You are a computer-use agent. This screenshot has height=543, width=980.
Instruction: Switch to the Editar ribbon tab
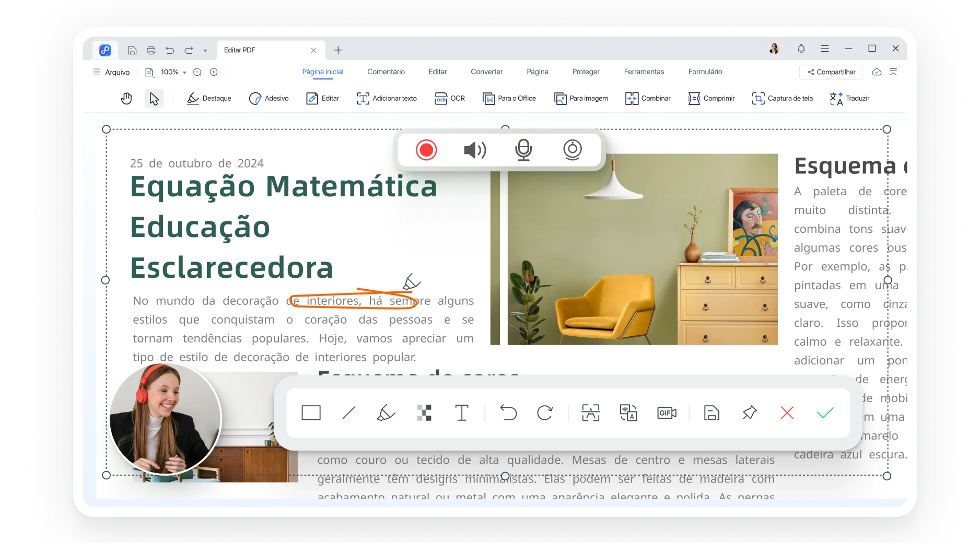tap(438, 72)
